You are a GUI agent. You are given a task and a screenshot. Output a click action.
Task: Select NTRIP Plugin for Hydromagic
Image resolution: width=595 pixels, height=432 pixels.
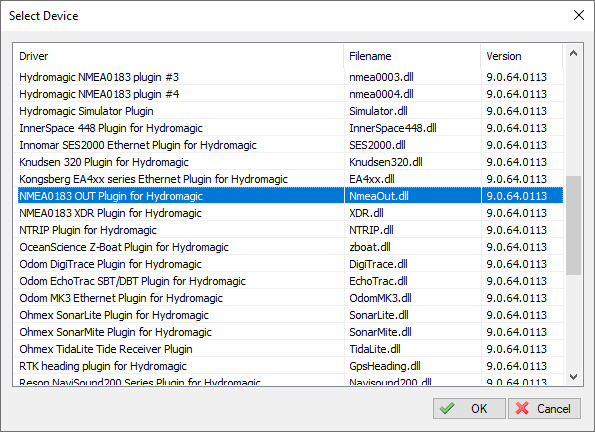click(290, 230)
